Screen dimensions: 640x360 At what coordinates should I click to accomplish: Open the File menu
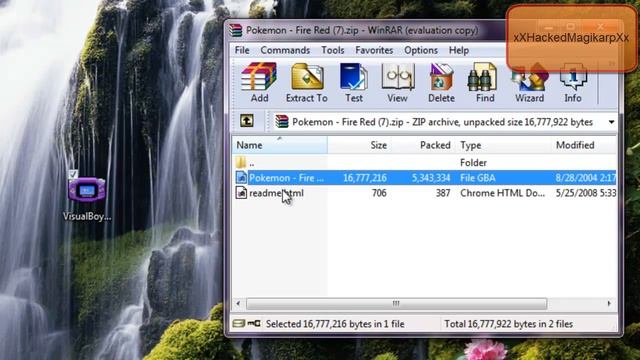click(242, 50)
